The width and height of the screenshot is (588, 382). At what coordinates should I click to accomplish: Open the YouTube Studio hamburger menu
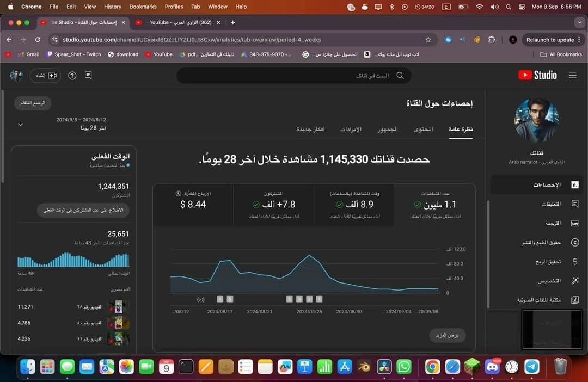(572, 76)
